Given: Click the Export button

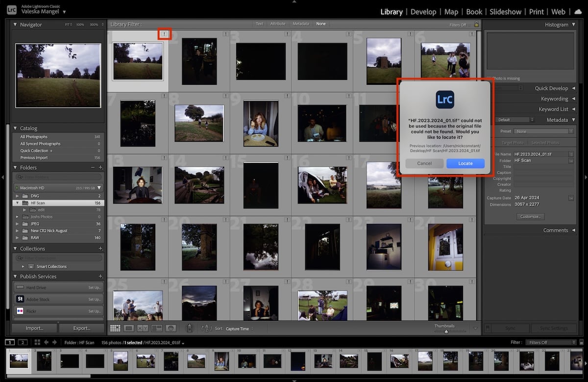Looking at the screenshot, I should pyautogui.click(x=81, y=328).
